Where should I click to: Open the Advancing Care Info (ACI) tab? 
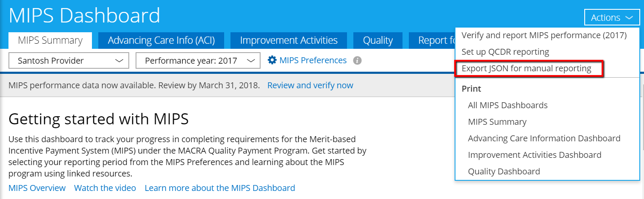click(161, 40)
